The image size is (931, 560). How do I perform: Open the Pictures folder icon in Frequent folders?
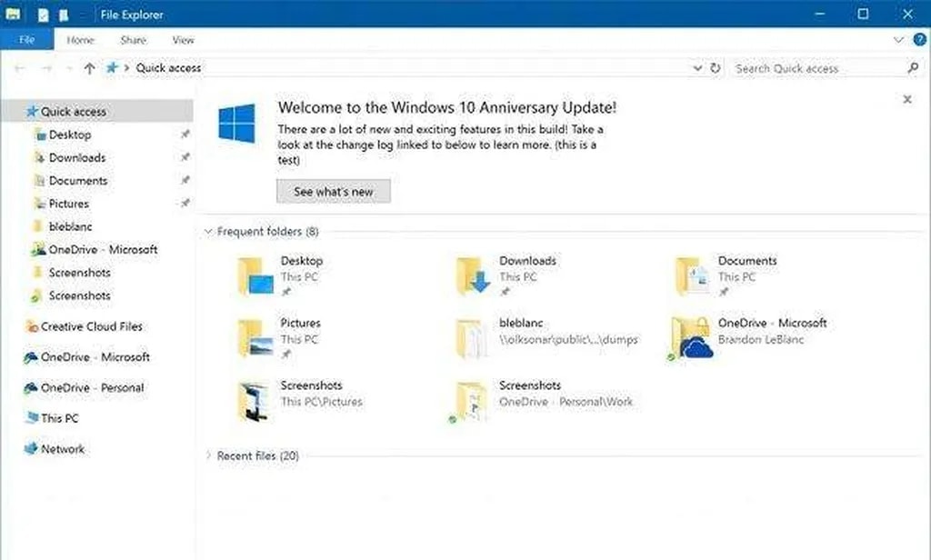tap(255, 339)
